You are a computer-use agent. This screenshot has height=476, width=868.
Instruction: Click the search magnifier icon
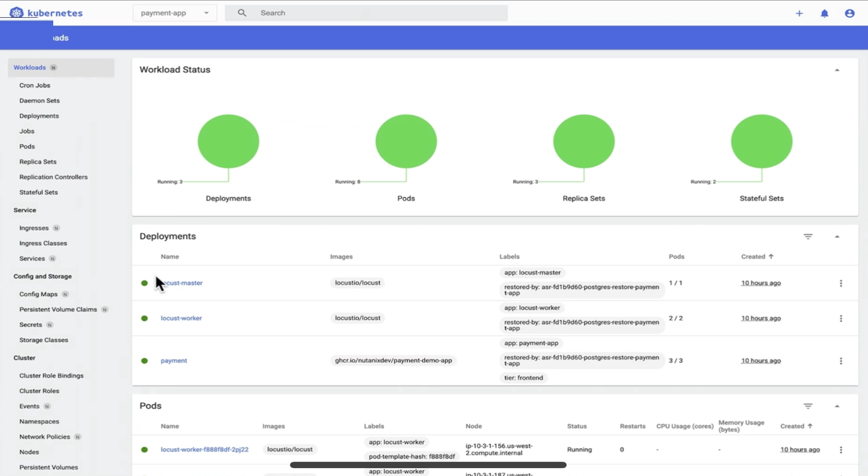pyautogui.click(x=242, y=13)
